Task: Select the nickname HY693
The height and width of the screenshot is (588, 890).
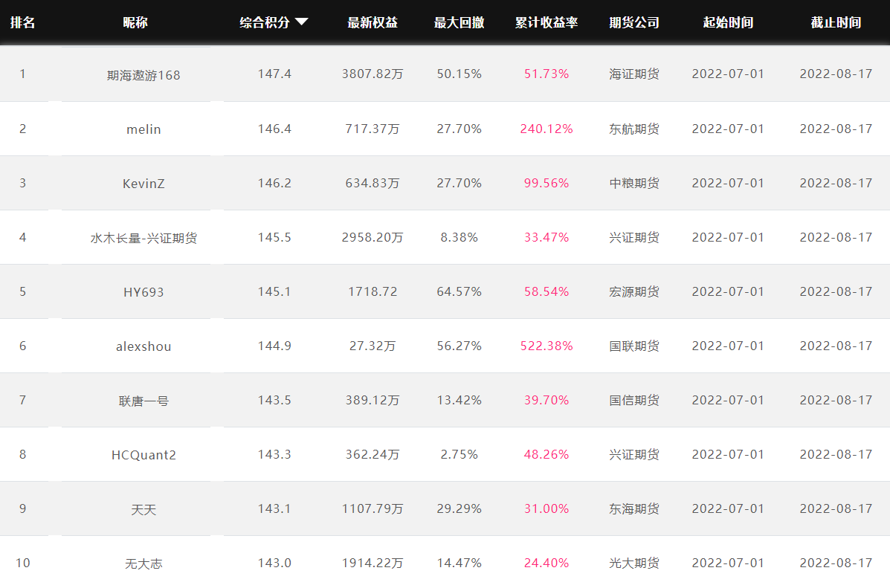Action: click(x=144, y=292)
